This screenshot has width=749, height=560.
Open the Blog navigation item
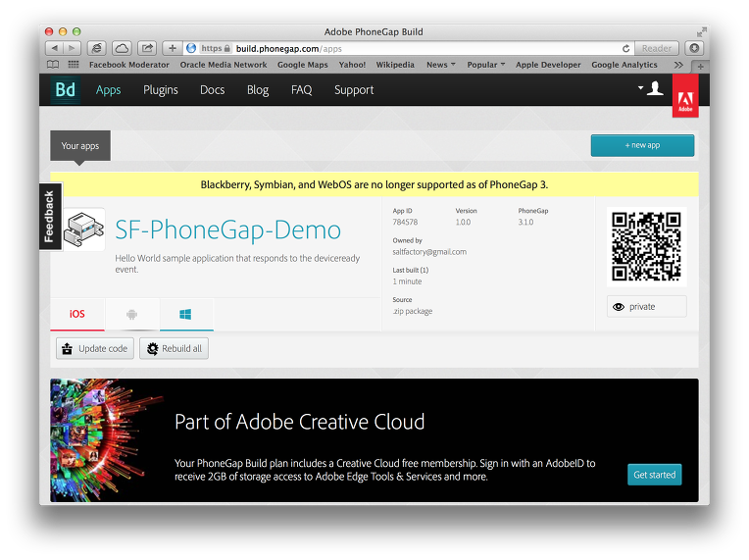coord(258,90)
